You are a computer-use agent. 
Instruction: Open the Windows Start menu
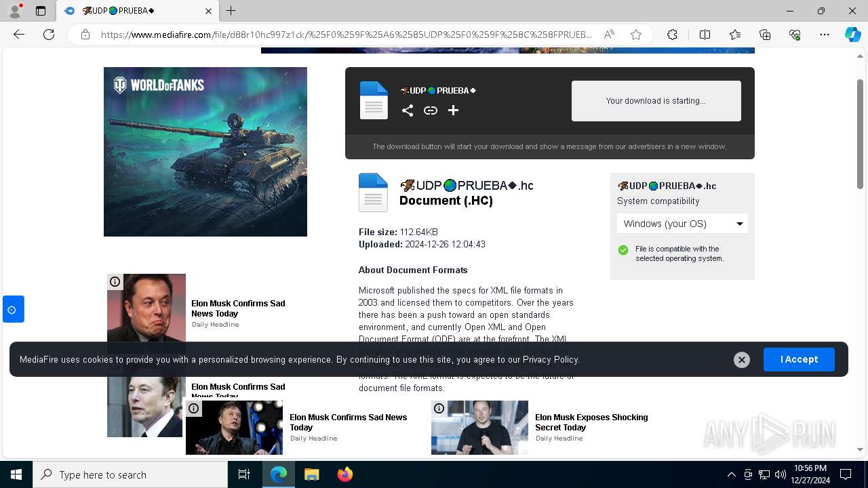click(x=16, y=474)
